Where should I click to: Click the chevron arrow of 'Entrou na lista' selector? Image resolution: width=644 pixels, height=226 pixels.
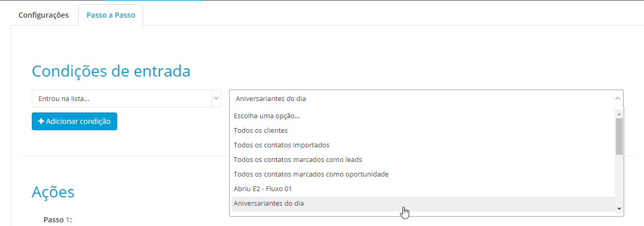(216, 98)
